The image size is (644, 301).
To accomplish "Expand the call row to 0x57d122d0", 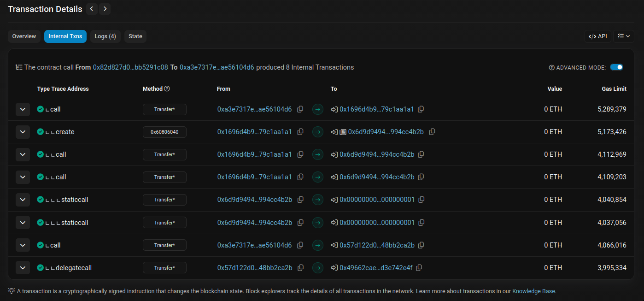I will tap(23, 245).
